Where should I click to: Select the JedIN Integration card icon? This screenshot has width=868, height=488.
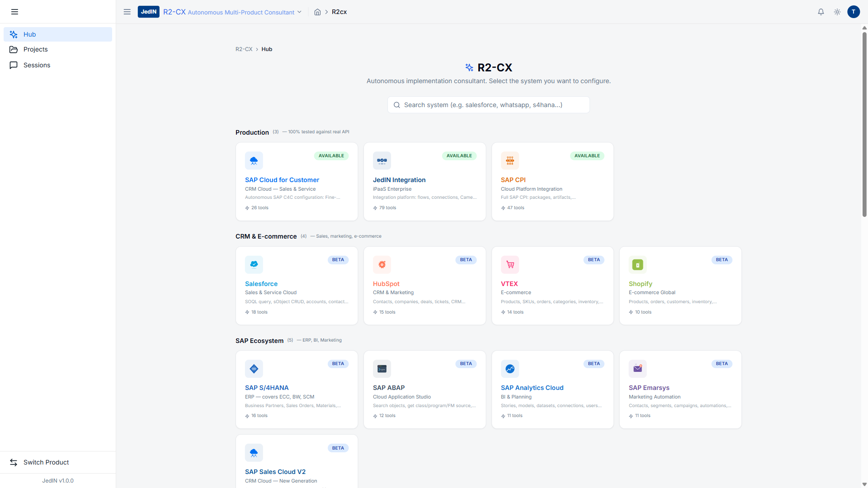[382, 160]
